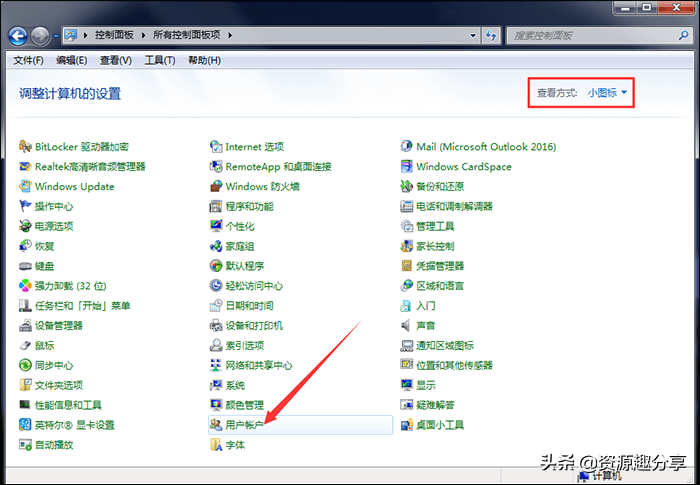
Task: Open the 声音 speaker icon
Action: pos(407,326)
